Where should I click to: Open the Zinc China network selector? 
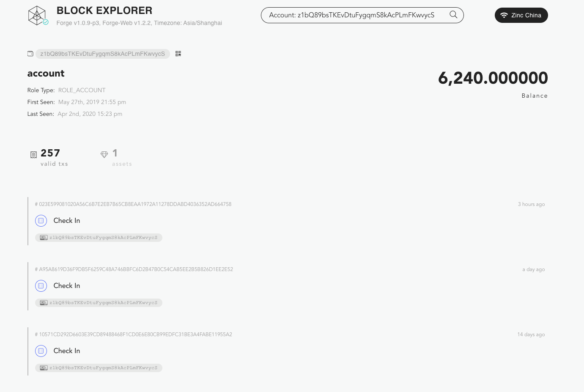pos(521,15)
